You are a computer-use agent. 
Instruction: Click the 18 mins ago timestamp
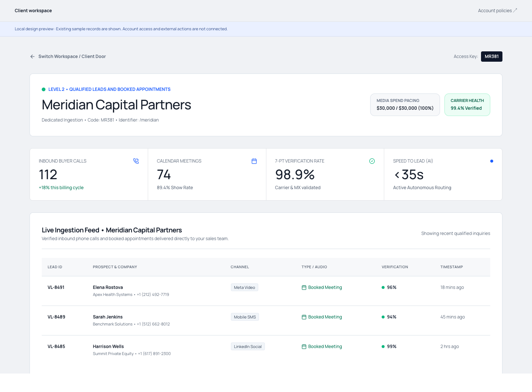pos(452,287)
